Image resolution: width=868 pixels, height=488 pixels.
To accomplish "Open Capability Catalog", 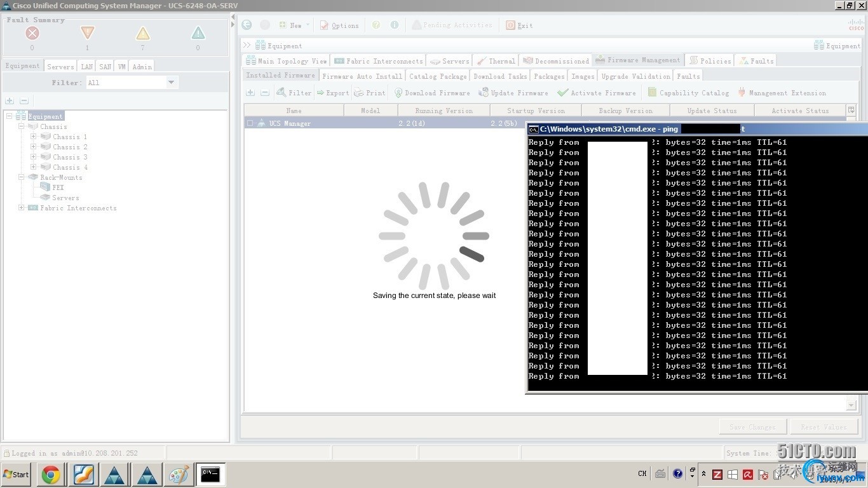I will pos(688,93).
